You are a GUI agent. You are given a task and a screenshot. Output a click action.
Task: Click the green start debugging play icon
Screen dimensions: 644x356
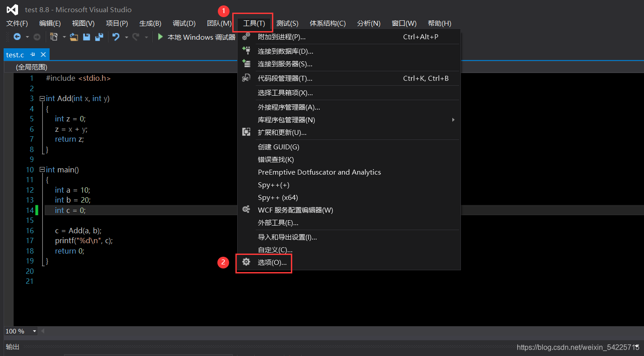tap(160, 37)
